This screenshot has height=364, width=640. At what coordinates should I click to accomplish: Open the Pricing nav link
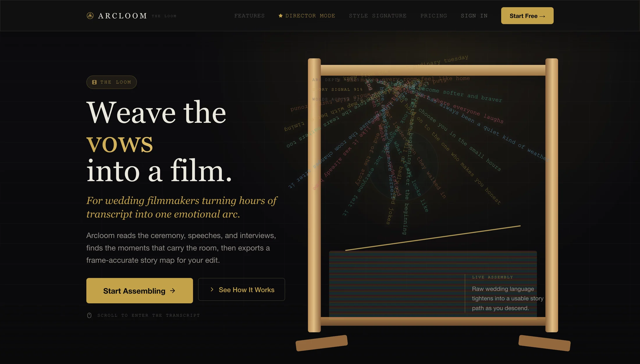pyautogui.click(x=433, y=16)
